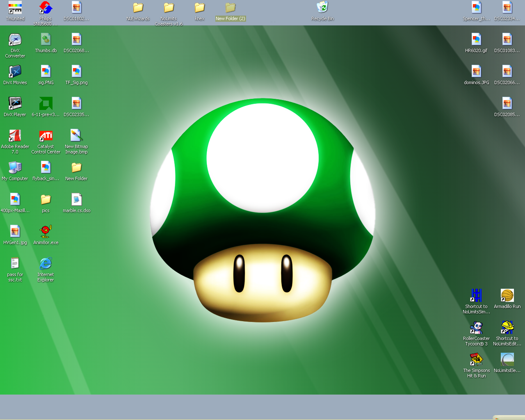
Task: Click the DSC02334 image file icon
Action: click(507, 7)
